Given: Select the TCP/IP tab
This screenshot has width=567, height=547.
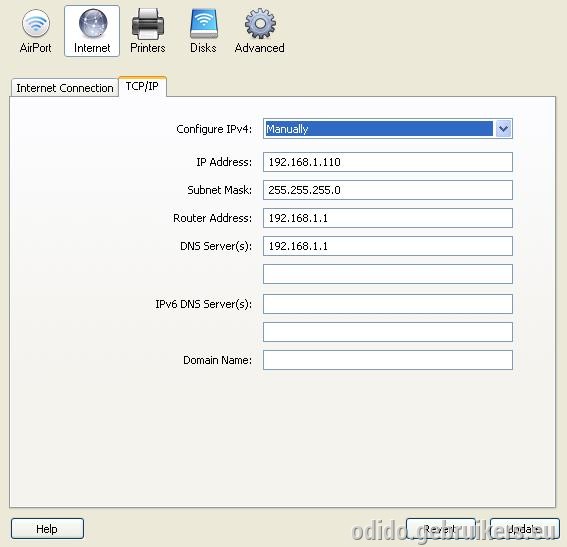Looking at the screenshot, I should point(142,87).
